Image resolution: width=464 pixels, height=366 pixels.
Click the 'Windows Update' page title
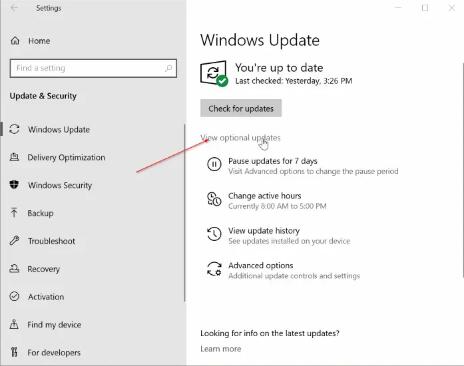[x=260, y=40]
